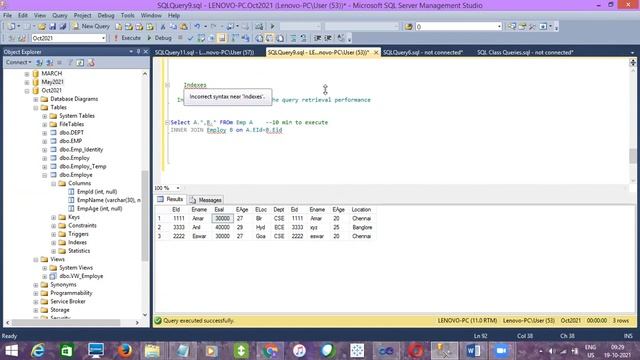Toggle IntelliSense Enabled in the toolbar
Image resolution: width=640 pixels, height=360 pixels.
(x=222, y=38)
